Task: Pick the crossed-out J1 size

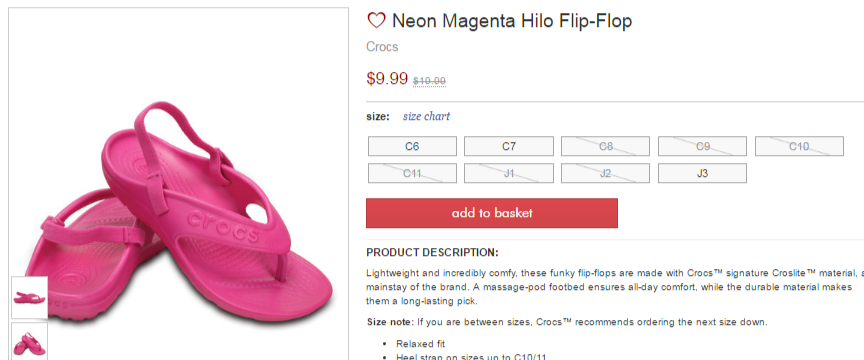Action: pos(509,173)
